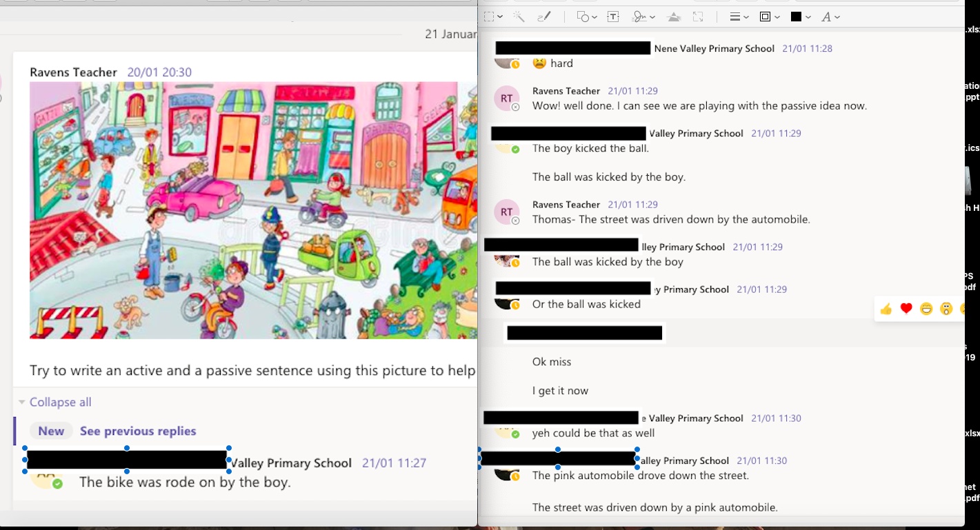Image resolution: width=980 pixels, height=530 pixels.
Task: Select the Instant Alpha magic wand tool
Action: (519, 17)
